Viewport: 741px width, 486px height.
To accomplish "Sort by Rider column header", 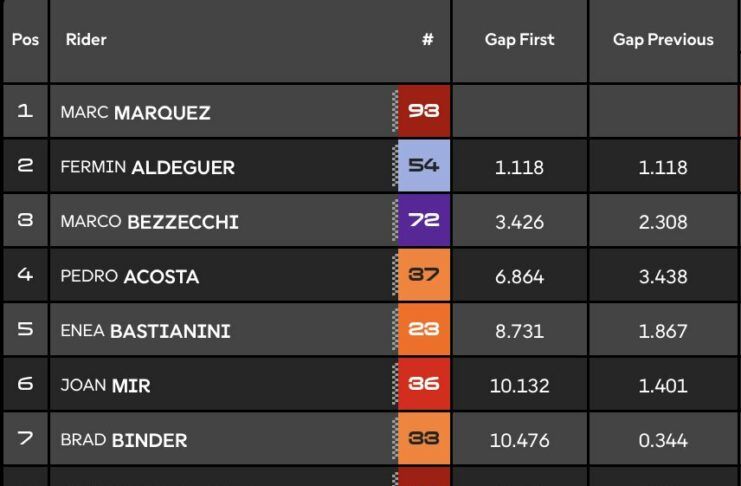I will click(x=86, y=40).
